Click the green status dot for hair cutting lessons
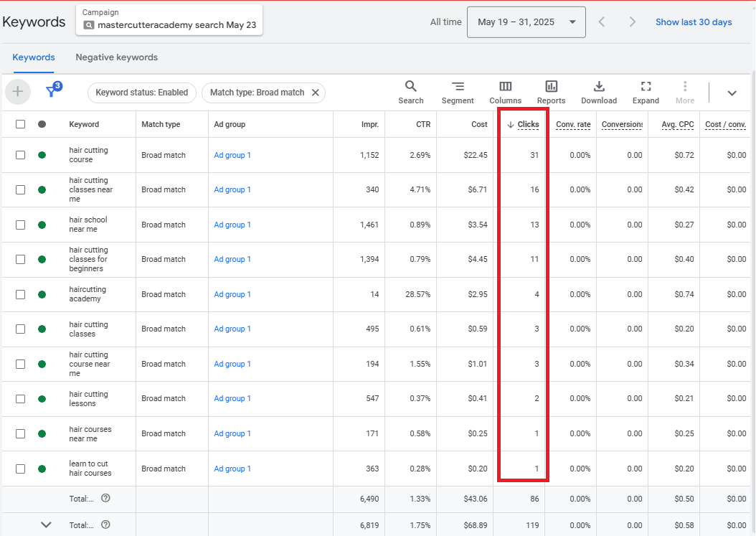 (42, 398)
